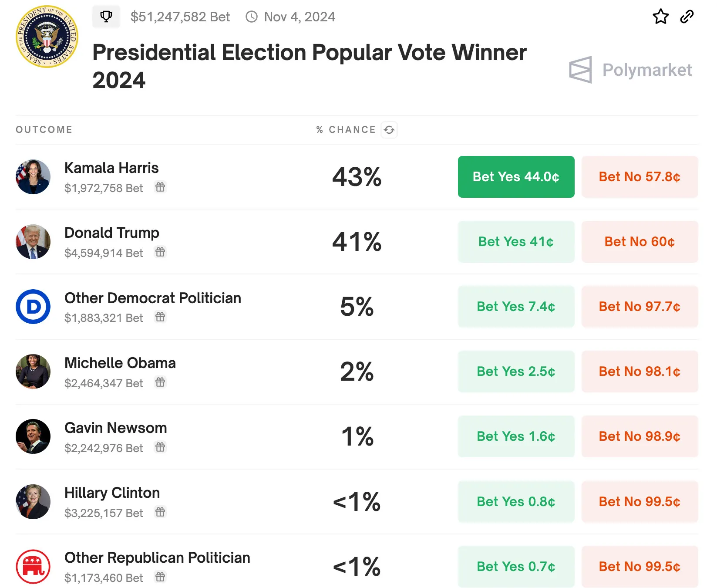Bet Yes on Other Republican Politician
This screenshot has width=717, height=588.
[516, 566]
